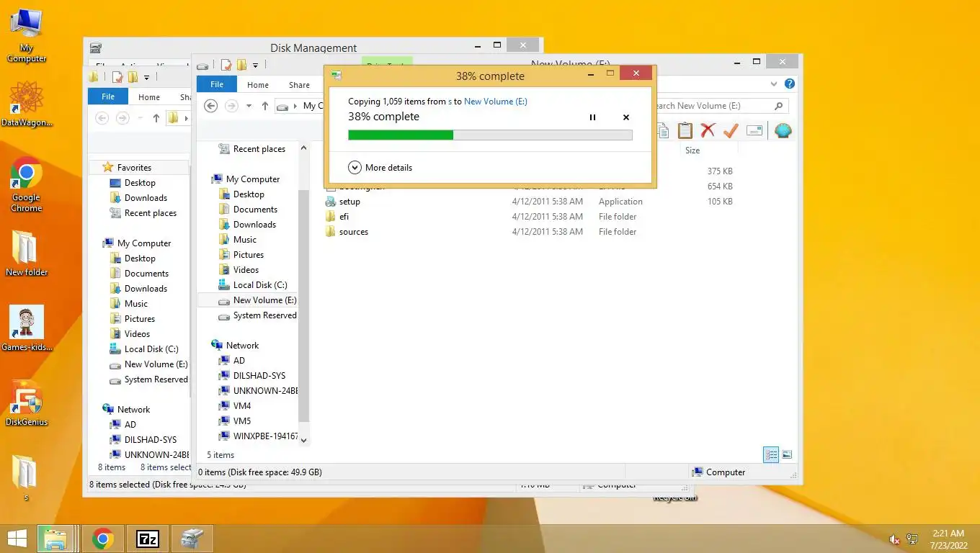Click the muted volume tray icon
Image resolution: width=980 pixels, height=553 pixels.
coord(895,539)
